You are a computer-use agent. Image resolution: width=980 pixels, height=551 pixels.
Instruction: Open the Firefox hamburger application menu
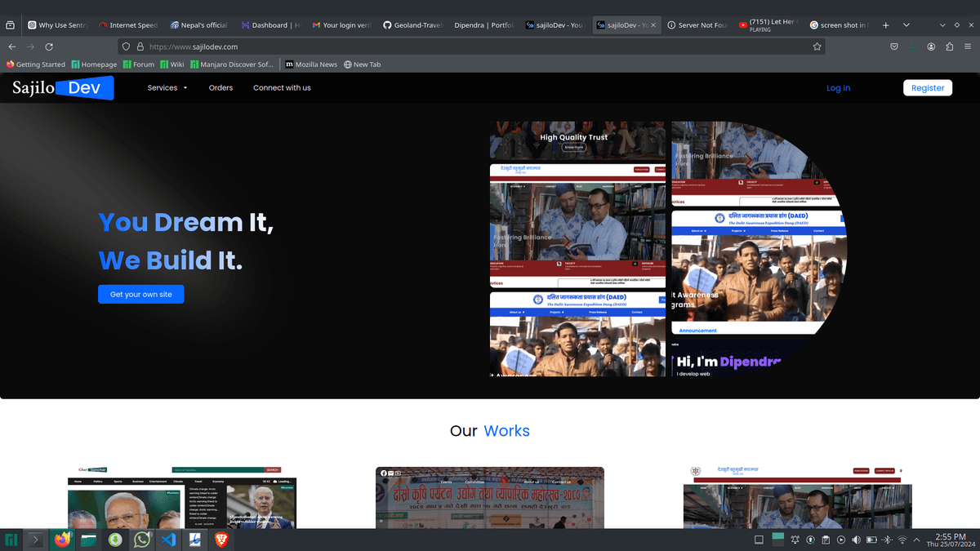tap(967, 47)
